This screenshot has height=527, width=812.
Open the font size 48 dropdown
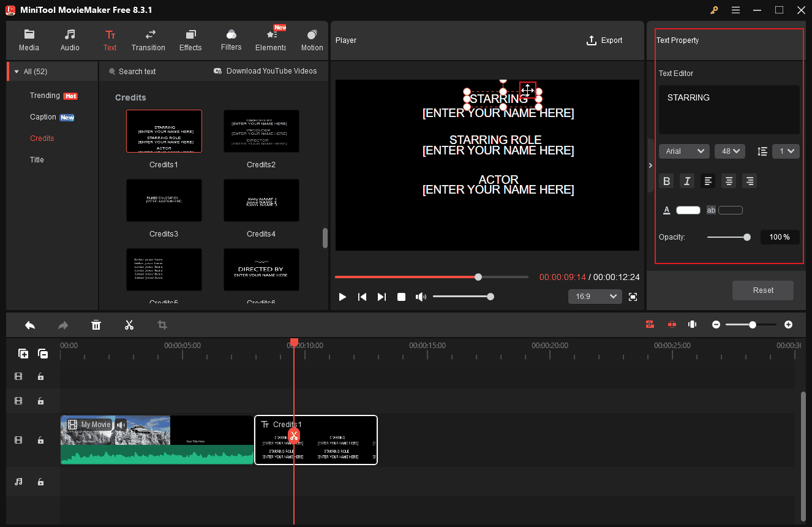(x=729, y=151)
